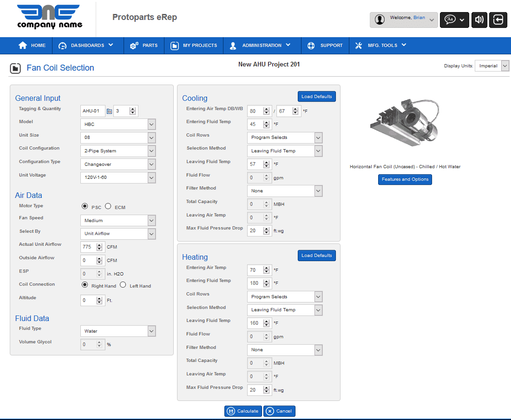This screenshot has height=420, width=511.
Task: Click the speaker audio icon in header
Action: click(479, 20)
